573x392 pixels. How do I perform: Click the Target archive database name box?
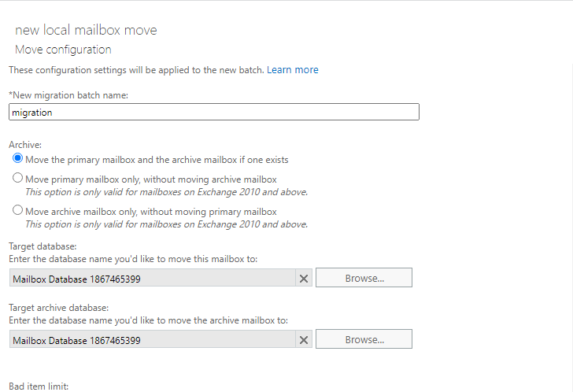pyautogui.click(x=153, y=339)
